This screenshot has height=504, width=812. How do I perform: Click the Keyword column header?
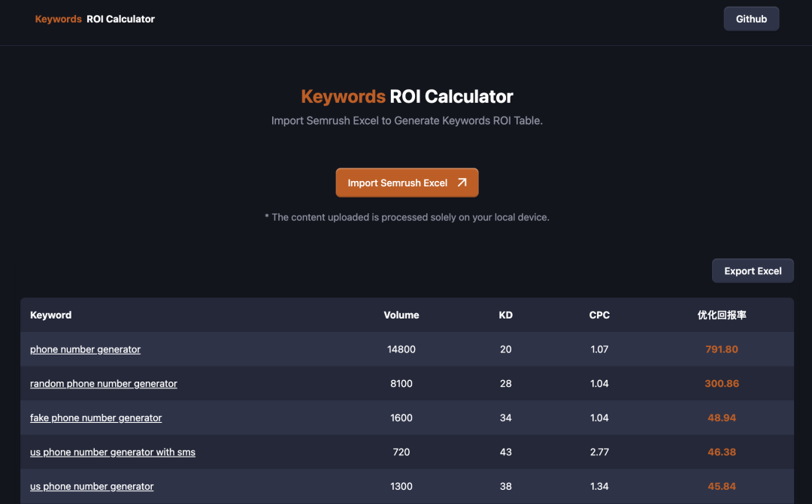(x=51, y=315)
